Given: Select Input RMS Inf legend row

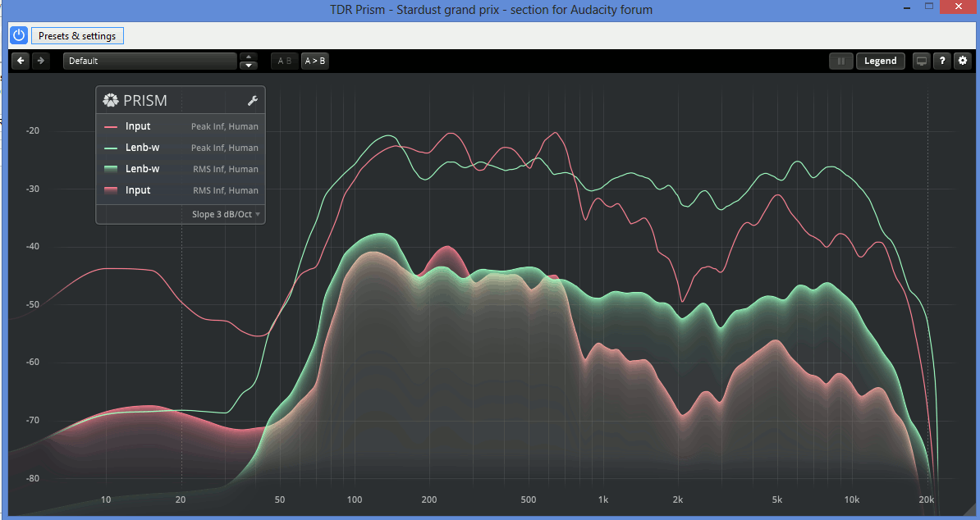Looking at the screenshot, I should (x=181, y=189).
